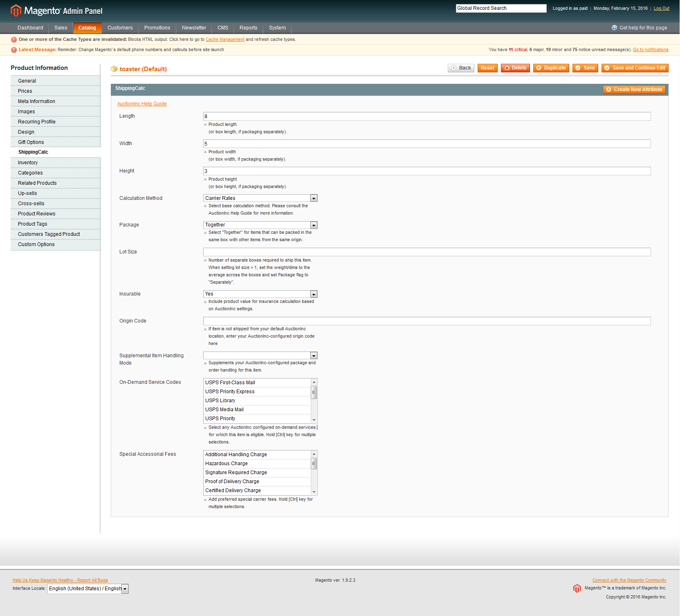Click the Save button
Screen dimensions: 680x616
click(585, 68)
